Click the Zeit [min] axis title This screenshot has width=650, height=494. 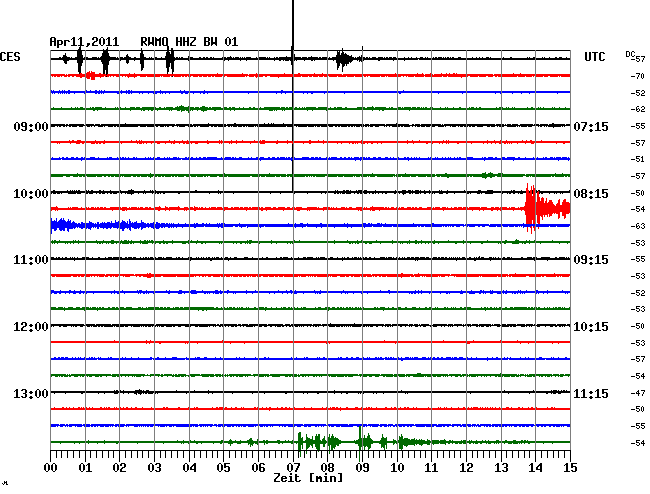click(308, 478)
